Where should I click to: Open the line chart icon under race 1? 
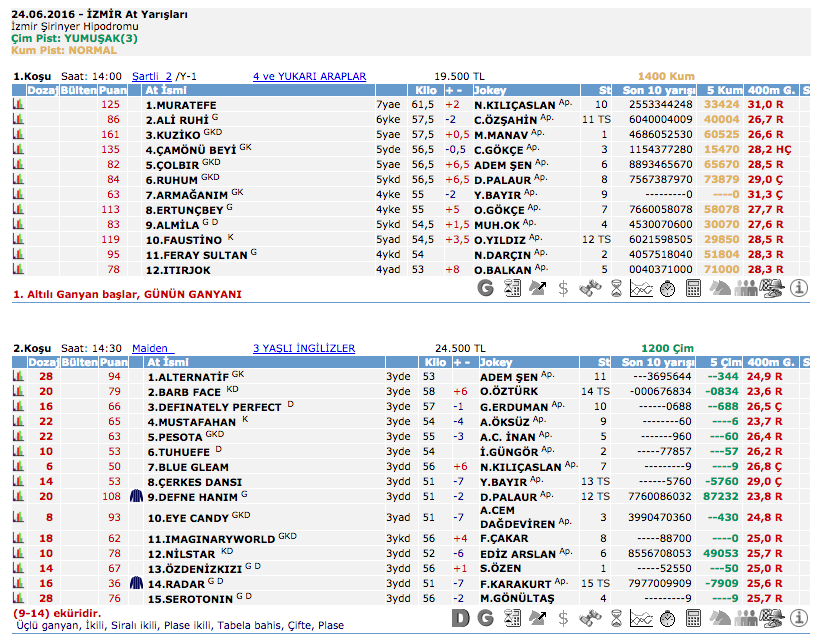(642, 289)
